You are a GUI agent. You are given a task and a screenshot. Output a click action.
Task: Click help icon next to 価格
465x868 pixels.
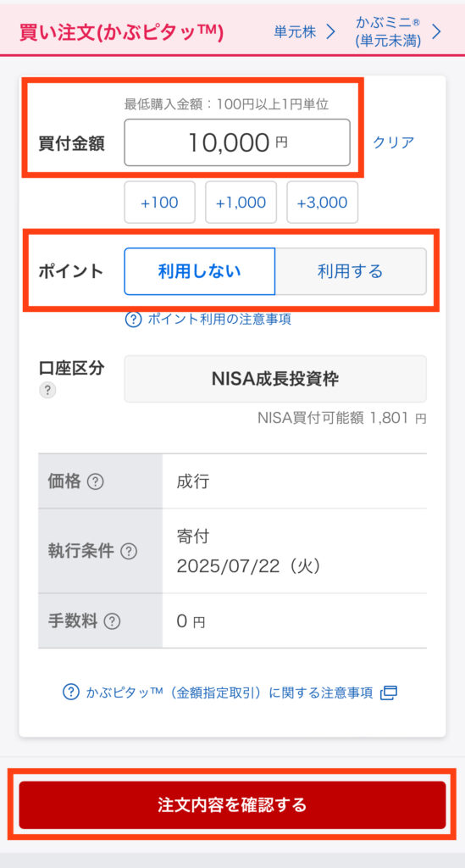tap(96, 482)
